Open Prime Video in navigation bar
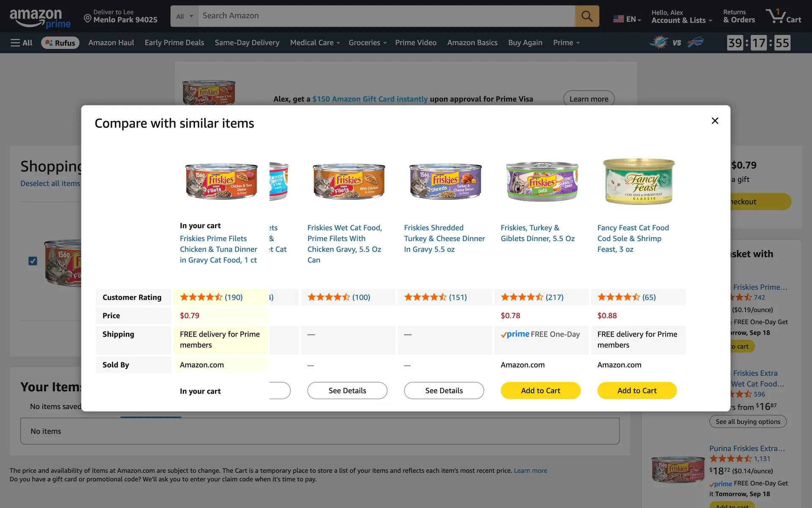This screenshot has width=812, height=508. click(x=416, y=43)
